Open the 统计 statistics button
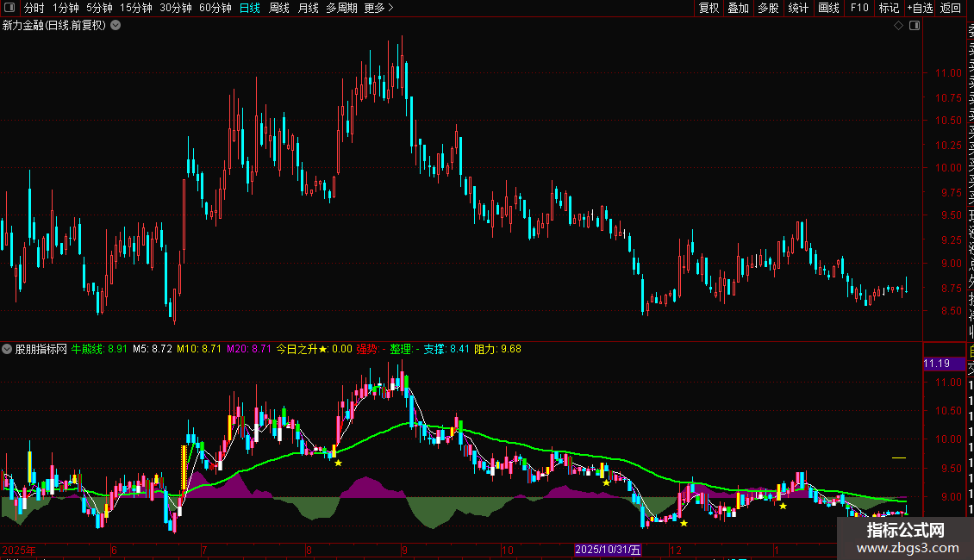The height and width of the screenshot is (560, 974). click(798, 8)
